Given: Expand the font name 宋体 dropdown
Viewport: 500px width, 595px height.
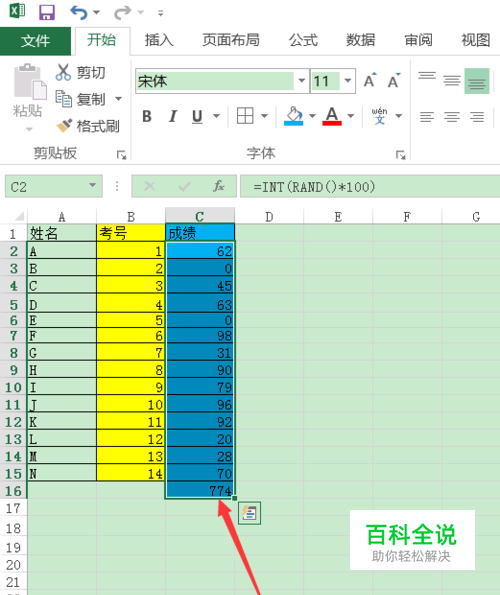Looking at the screenshot, I should 302,81.
